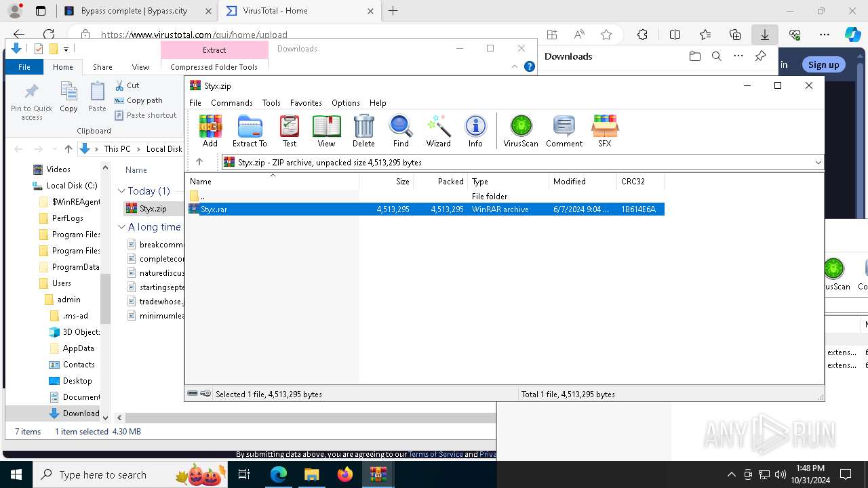Sort by Name column header
The height and width of the screenshot is (488, 868).
(273, 182)
